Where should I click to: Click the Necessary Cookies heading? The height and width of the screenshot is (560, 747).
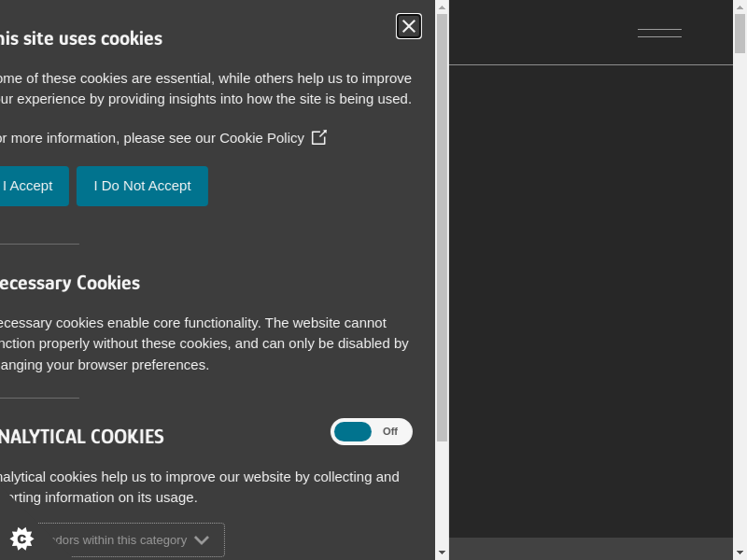(70, 283)
